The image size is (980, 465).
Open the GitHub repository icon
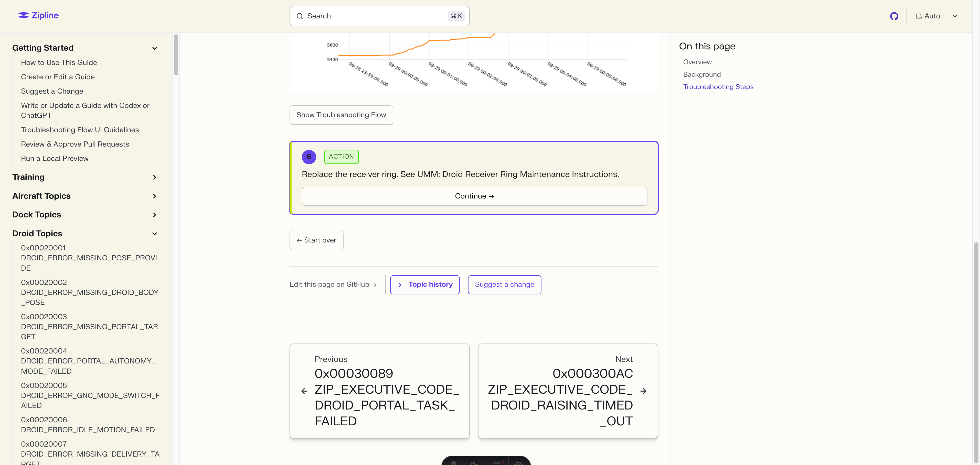tap(894, 16)
